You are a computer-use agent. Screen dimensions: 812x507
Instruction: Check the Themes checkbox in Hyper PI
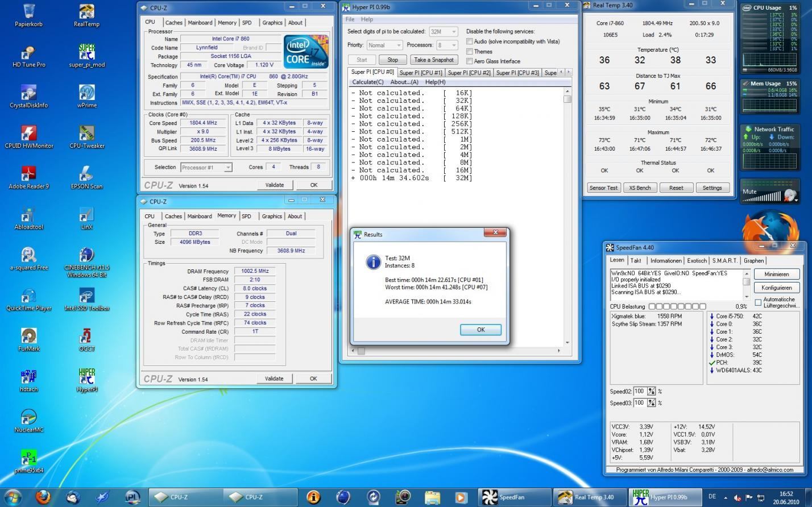coord(470,51)
